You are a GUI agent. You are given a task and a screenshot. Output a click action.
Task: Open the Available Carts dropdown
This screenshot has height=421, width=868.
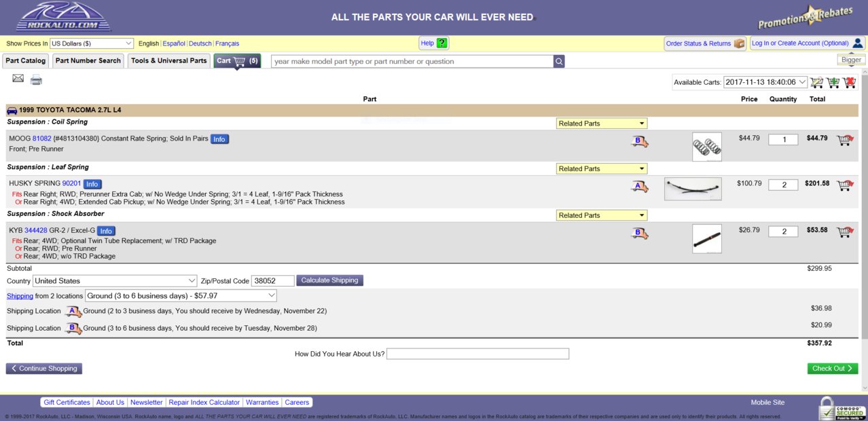pos(765,82)
